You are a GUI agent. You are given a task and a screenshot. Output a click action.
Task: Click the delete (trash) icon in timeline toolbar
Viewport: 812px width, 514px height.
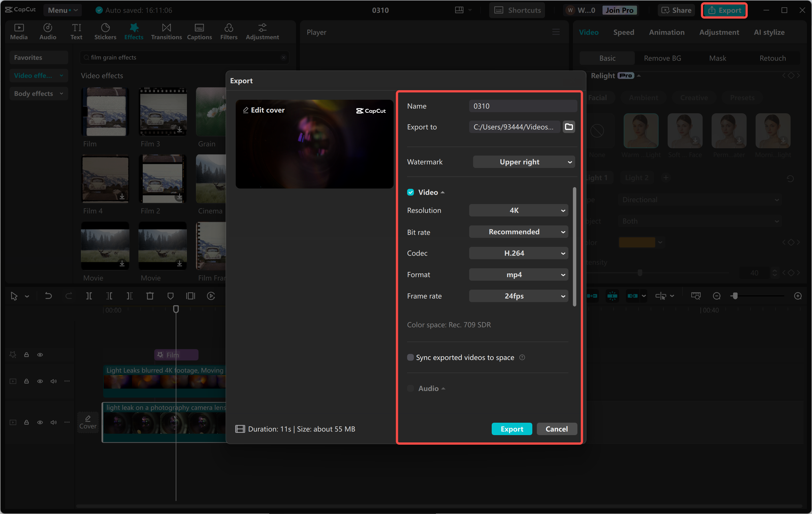150,296
